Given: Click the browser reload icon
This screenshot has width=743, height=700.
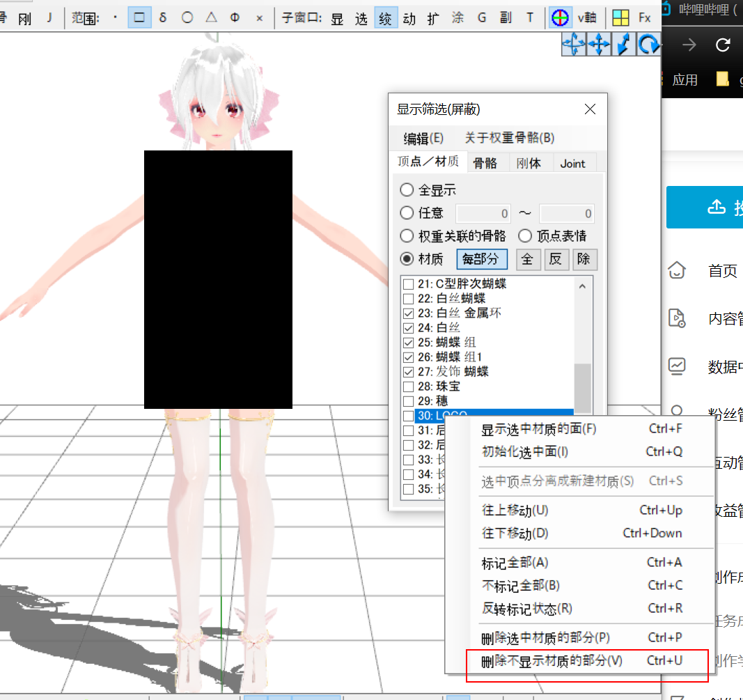Looking at the screenshot, I should coord(723,45).
